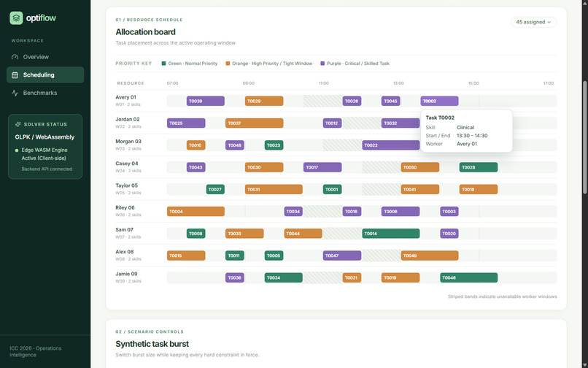
Task: Click the Scheduling calendar icon
Action: click(15, 75)
